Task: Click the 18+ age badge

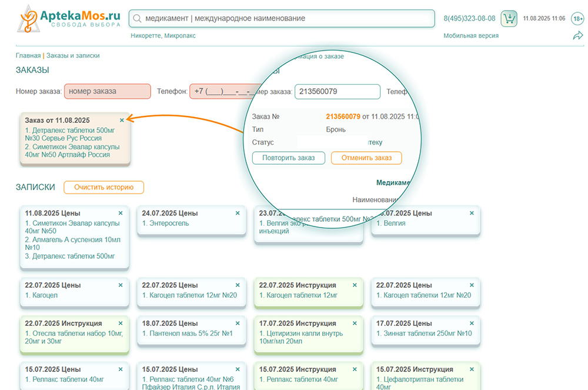Action: point(577,19)
